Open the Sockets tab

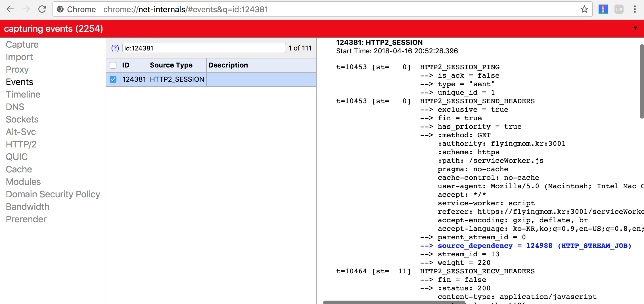click(x=22, y=119)
